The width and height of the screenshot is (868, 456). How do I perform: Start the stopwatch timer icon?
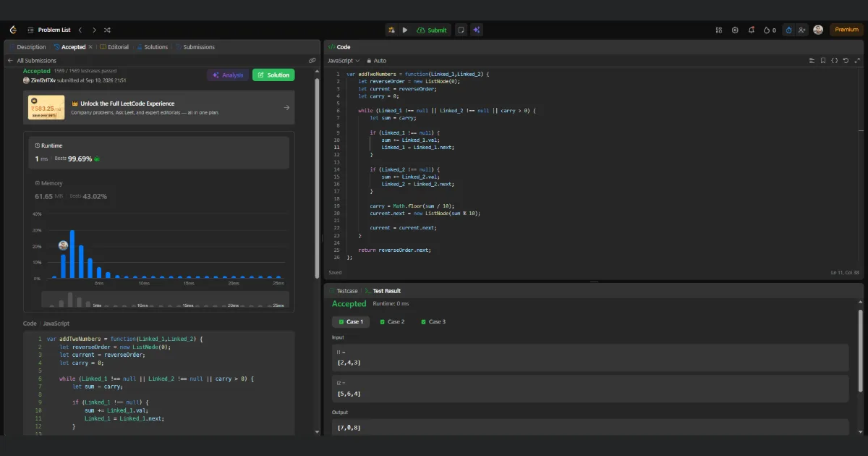pyautogui.click(x=788, y=30)
